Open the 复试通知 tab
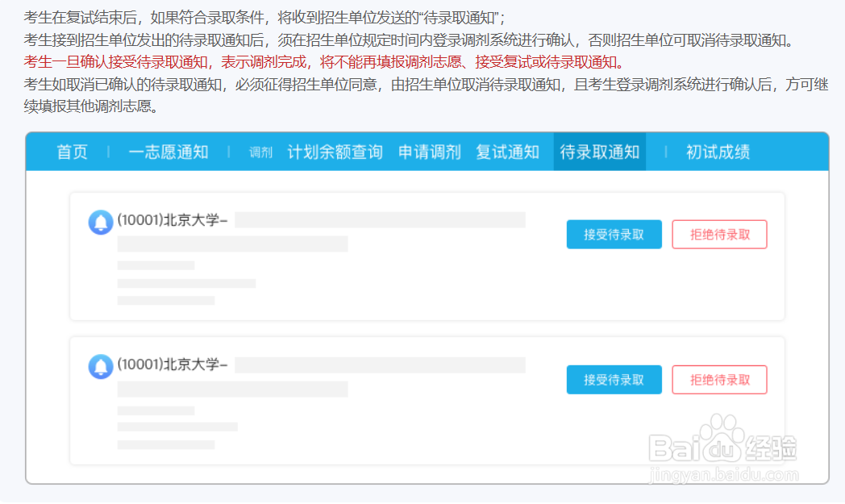 point(508,152)
